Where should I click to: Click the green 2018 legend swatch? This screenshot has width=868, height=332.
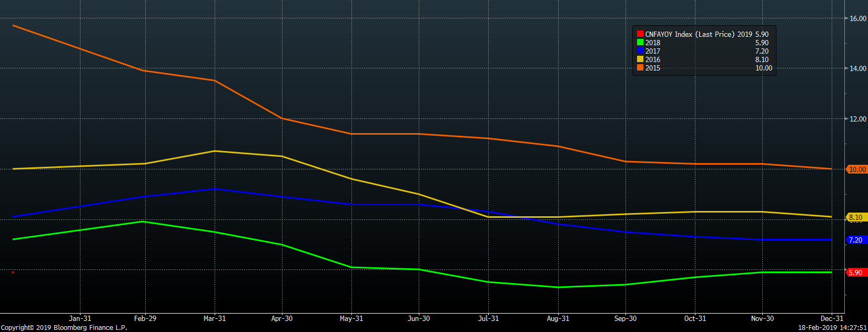coord(640,43)
